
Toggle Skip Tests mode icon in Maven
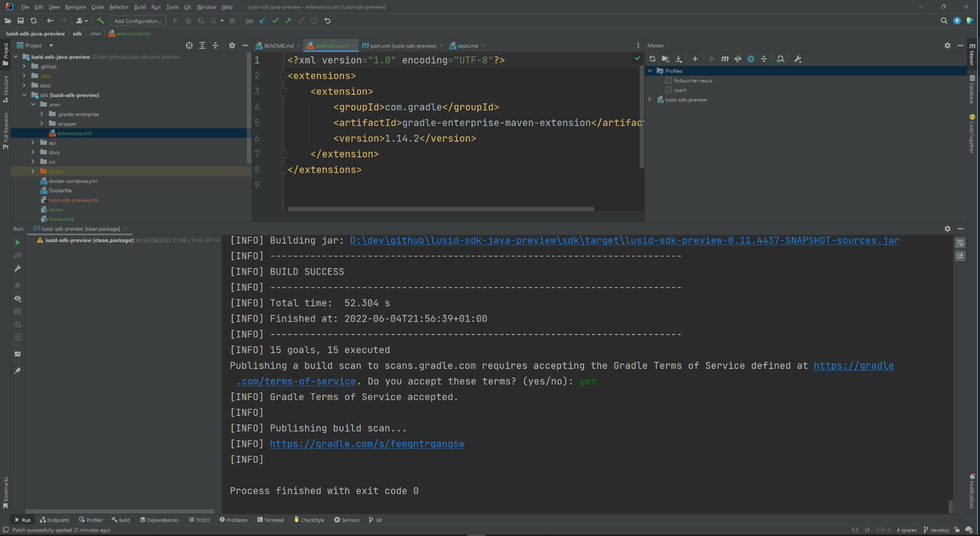tap(751, 59)
